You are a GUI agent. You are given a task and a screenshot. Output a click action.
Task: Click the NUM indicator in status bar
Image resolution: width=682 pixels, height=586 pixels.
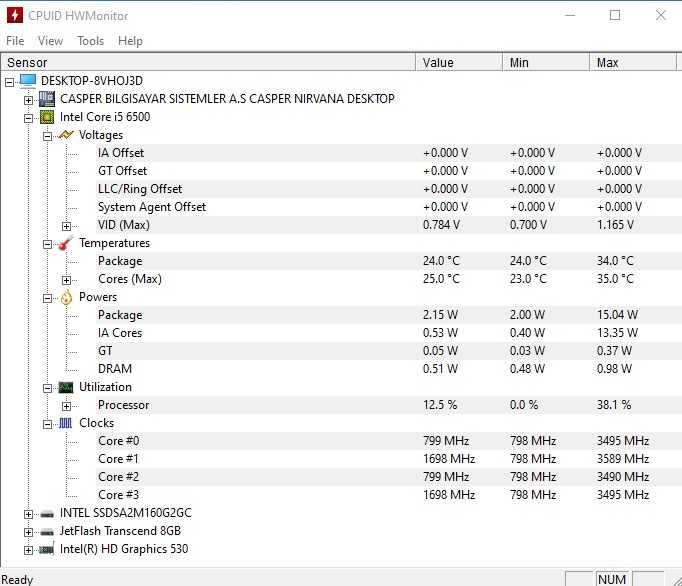612,579
